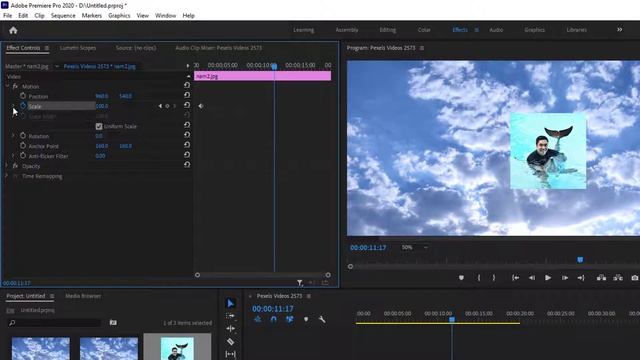Viewport: 640px width, 360px height.
Task: Select the Razor tool
Action: tap(231, 342)
